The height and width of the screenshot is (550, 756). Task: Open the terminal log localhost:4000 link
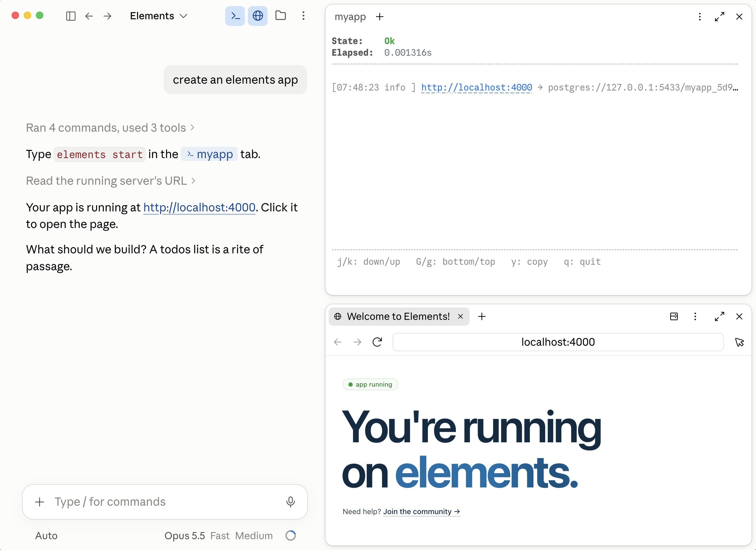477,87
